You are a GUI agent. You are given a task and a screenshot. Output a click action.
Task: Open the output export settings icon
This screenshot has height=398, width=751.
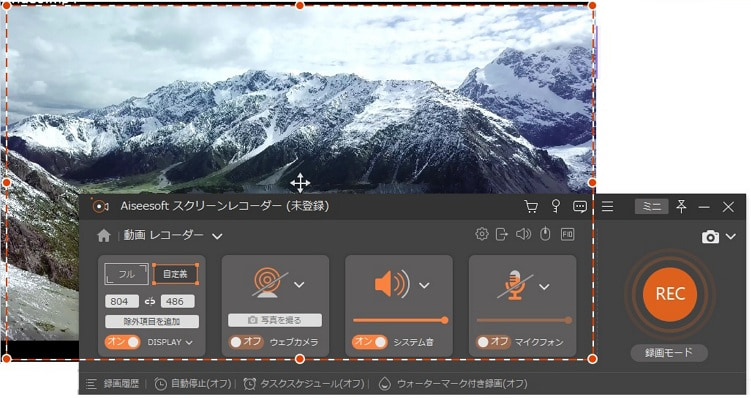(x=501, y=234)
